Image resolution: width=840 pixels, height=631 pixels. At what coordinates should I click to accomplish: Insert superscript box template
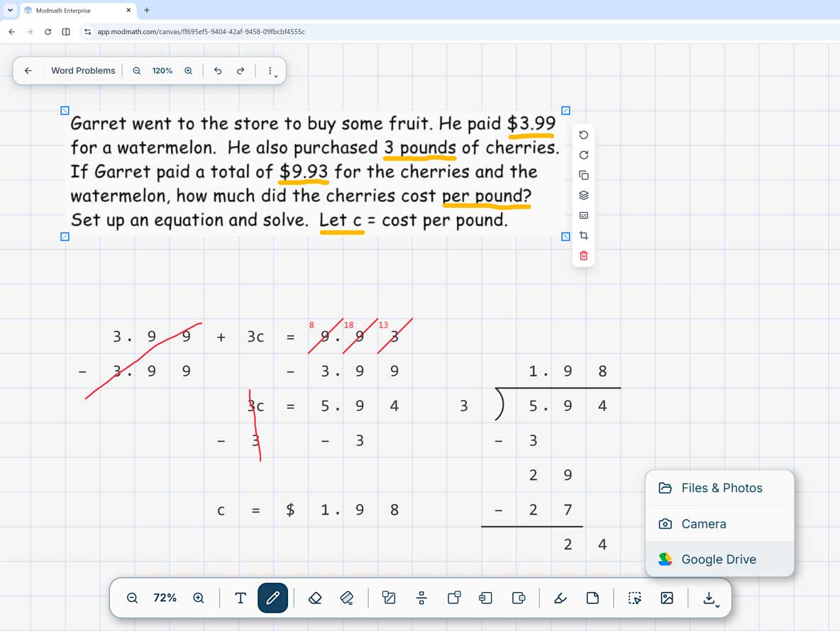(454, 598)
